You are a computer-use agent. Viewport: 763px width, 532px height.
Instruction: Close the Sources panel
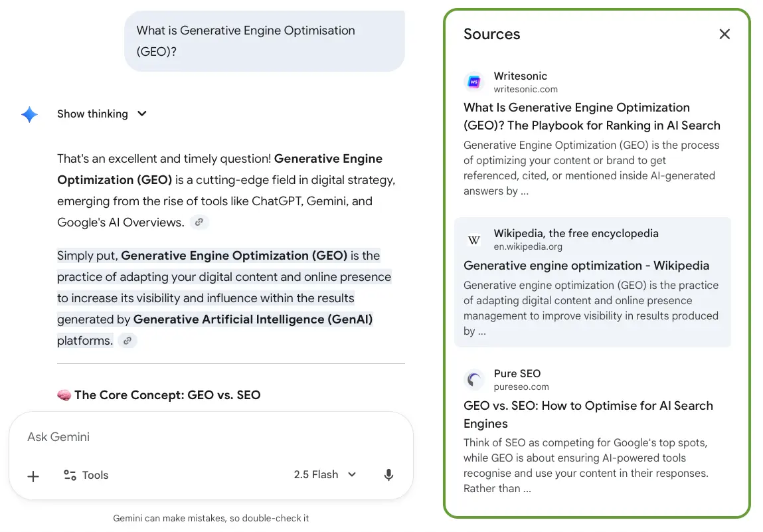point(724,34)
